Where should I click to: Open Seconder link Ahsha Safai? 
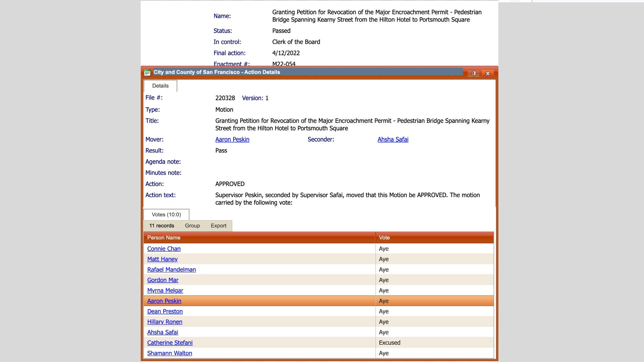[393, 140]
